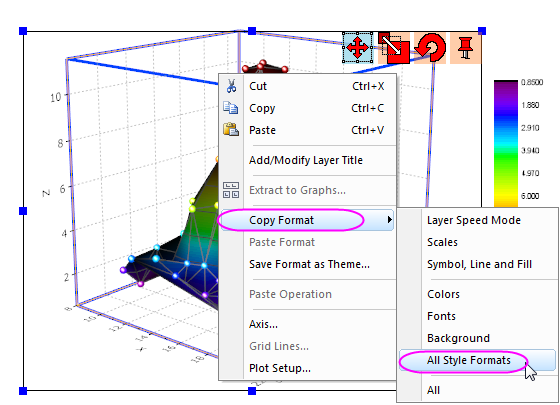Choose Cut from the context menu
The height and width of the screenshot is (405, 560).
[308, 86]
